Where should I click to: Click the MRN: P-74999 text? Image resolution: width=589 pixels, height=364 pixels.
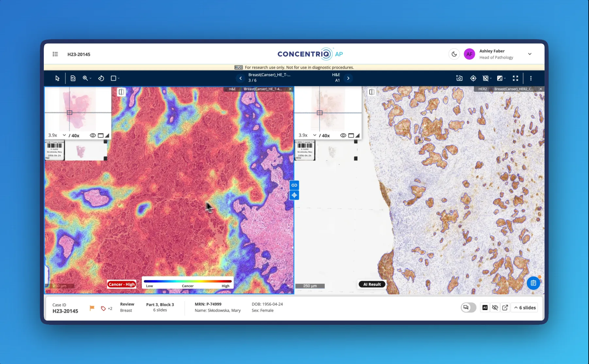208,304
